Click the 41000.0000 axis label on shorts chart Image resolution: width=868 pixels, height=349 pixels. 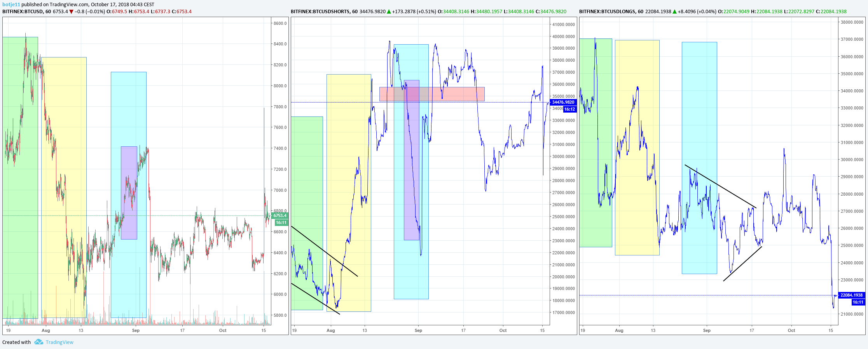(564, 24)
